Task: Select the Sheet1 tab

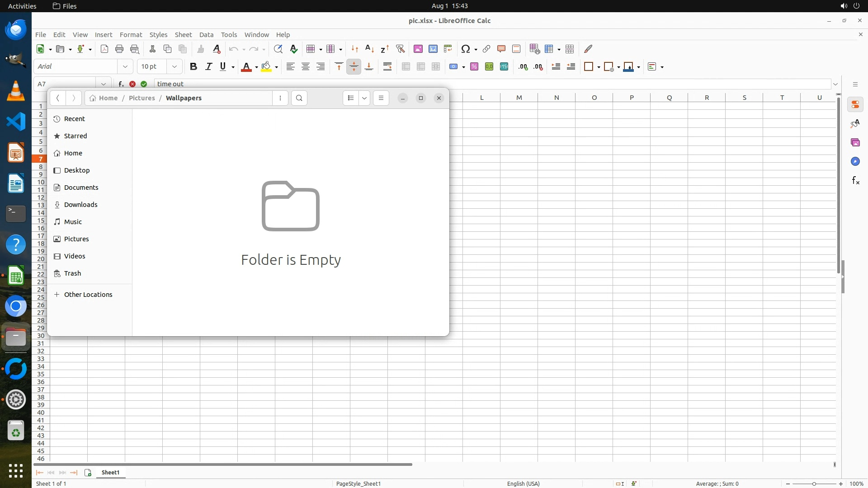Action: tap(110, 473)
